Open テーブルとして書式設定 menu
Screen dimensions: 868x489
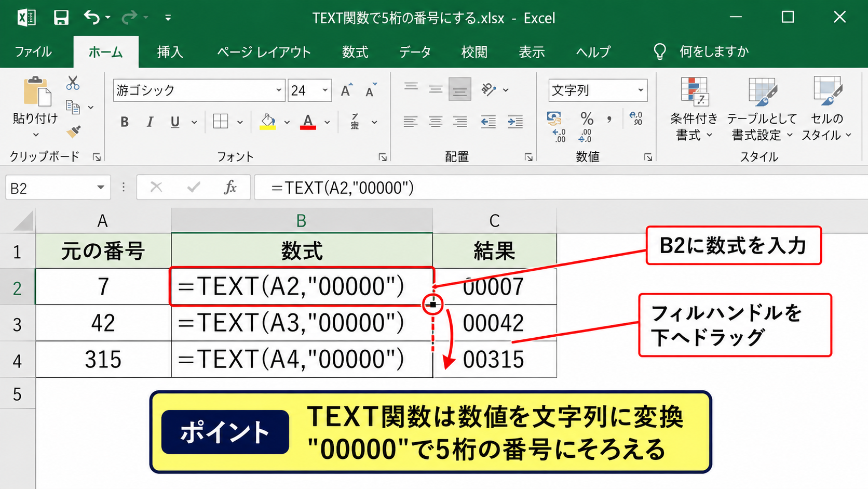(x=762, y=109)
